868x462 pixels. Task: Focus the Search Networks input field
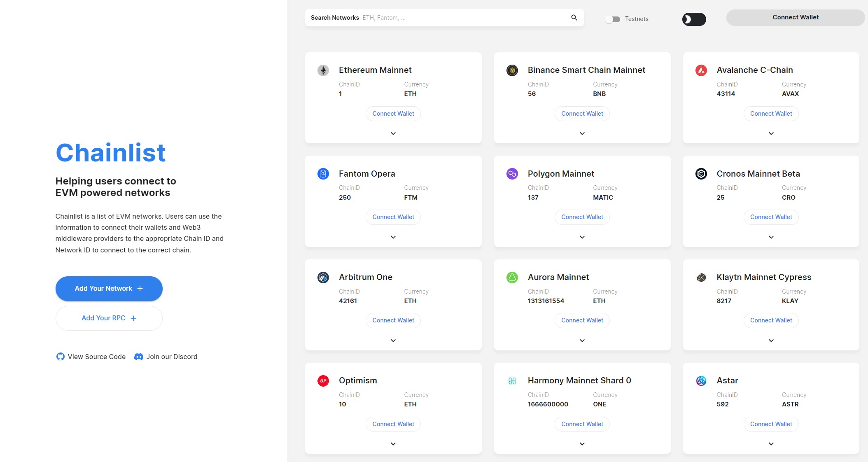click(444, 18)
